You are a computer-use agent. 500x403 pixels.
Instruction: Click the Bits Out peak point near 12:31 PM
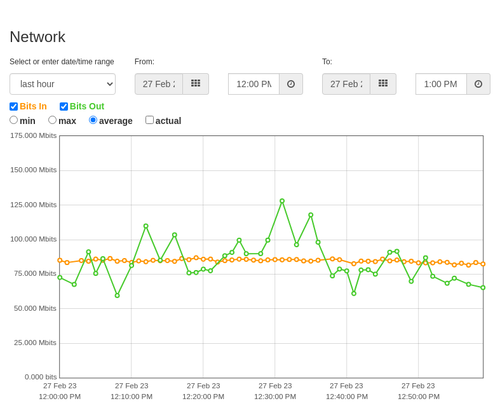[x=282, y=201]
